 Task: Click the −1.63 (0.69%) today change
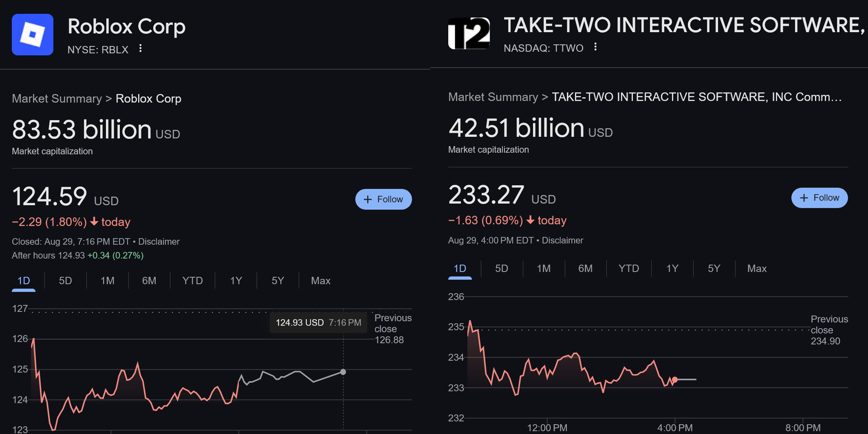click(x=507, y=220)
